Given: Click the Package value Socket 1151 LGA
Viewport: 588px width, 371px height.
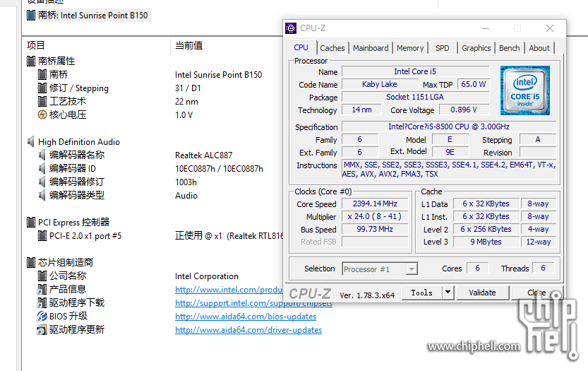Looking at the screenshot, I should pyautogui.click(x=415, y=97).
